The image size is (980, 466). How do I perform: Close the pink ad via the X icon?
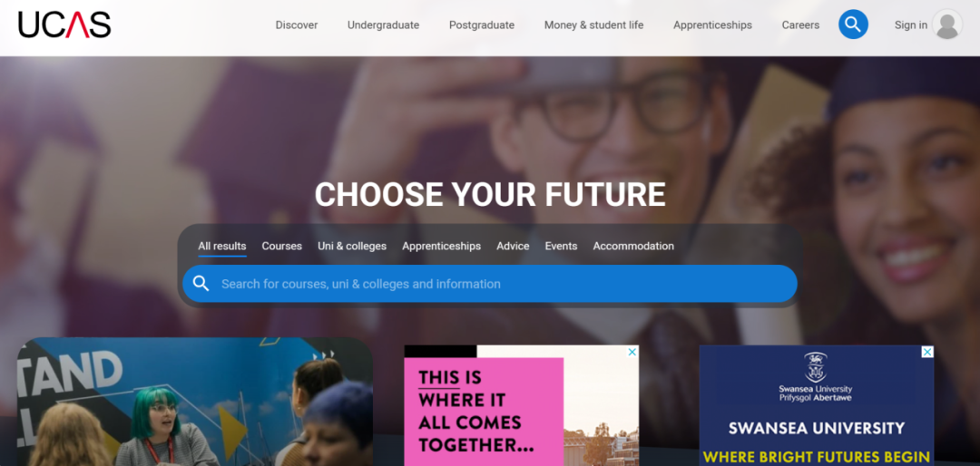pyautogui.click(x=632, y=353)
